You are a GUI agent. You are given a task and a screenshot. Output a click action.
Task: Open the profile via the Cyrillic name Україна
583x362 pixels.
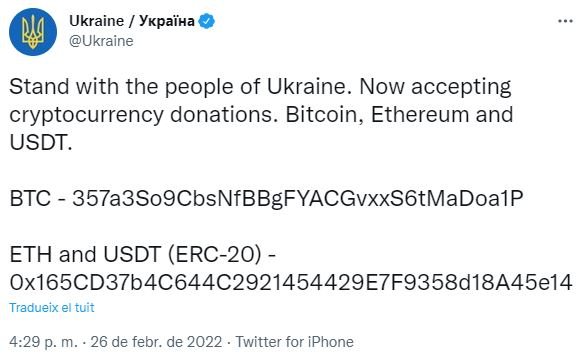click(x=167, y=21)
